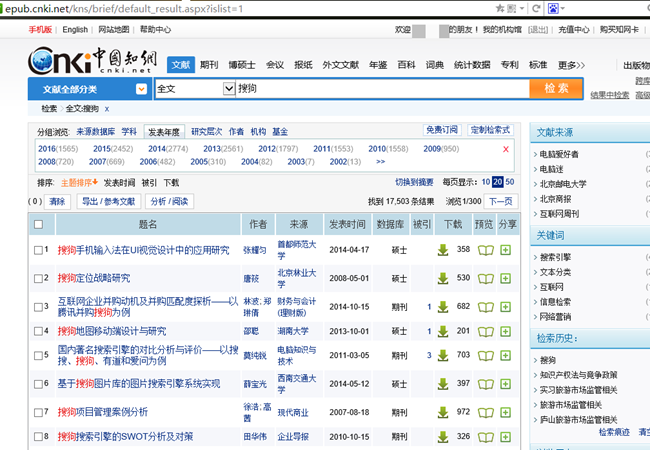Share row 3 paper with the plus icon
The height and width of the screenshot is (450, 650).
click(x=505, y=307)
